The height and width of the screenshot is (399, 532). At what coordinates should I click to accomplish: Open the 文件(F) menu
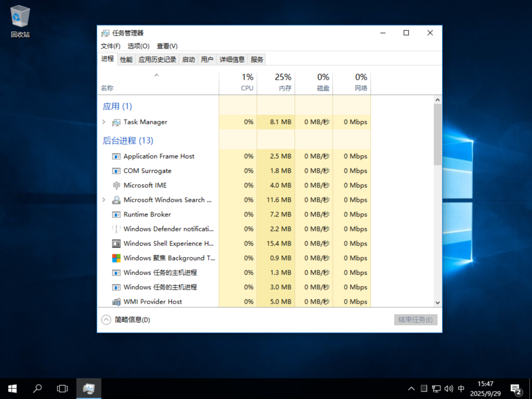(110, 46)
